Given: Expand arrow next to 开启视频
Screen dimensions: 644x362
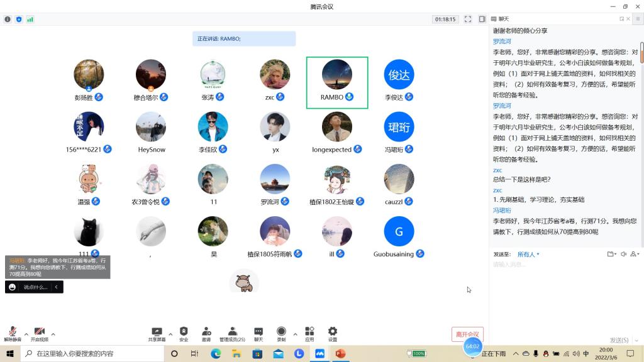Looking at the screenshot, I should (53, 334).
